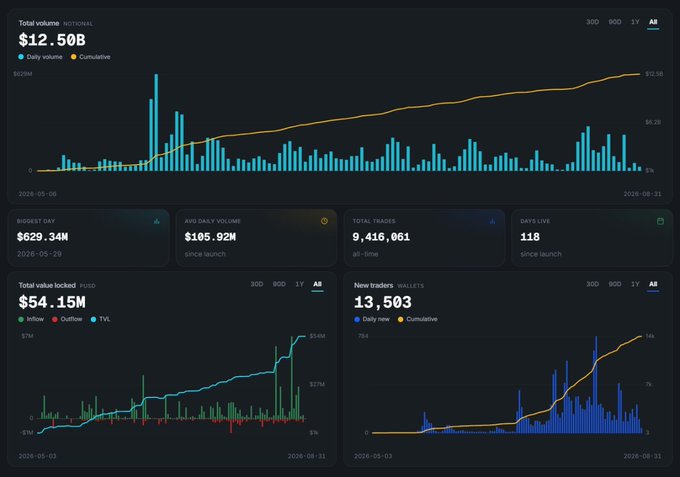
Task: Select 30D range on Total volume chart
Action: coord(592,22)
